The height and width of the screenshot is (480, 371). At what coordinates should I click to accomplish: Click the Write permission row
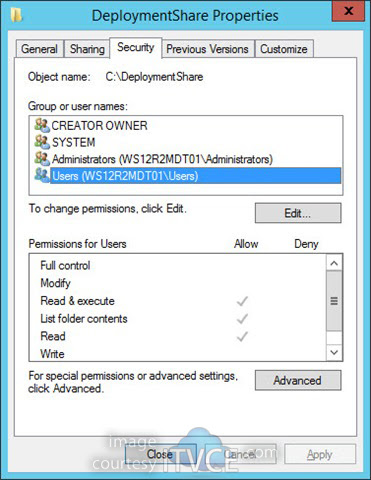click(177, 353)
